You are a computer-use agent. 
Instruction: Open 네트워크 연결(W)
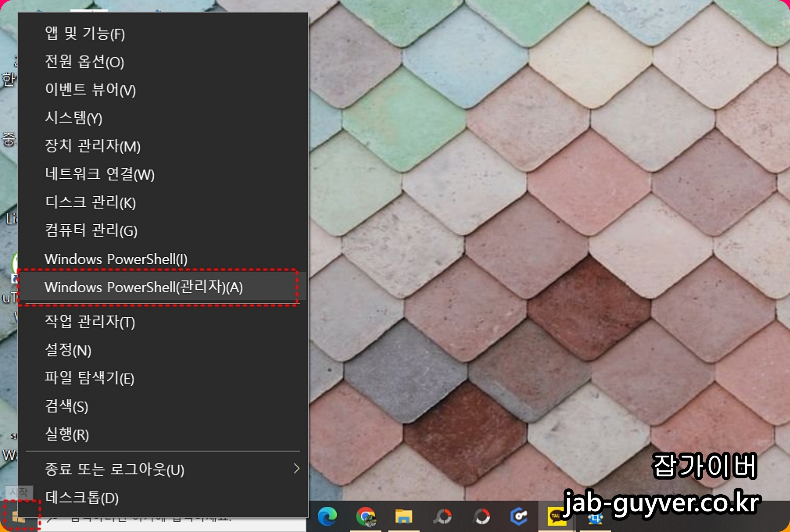tap(100, 174)
